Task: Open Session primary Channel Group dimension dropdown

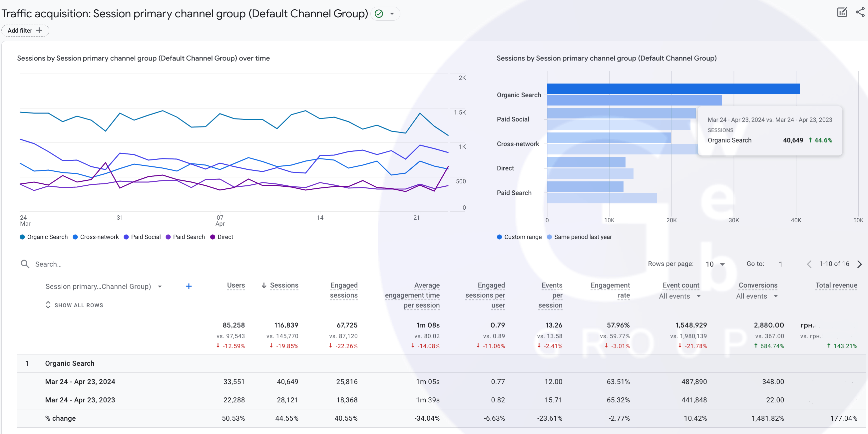Action: [160, 287]
